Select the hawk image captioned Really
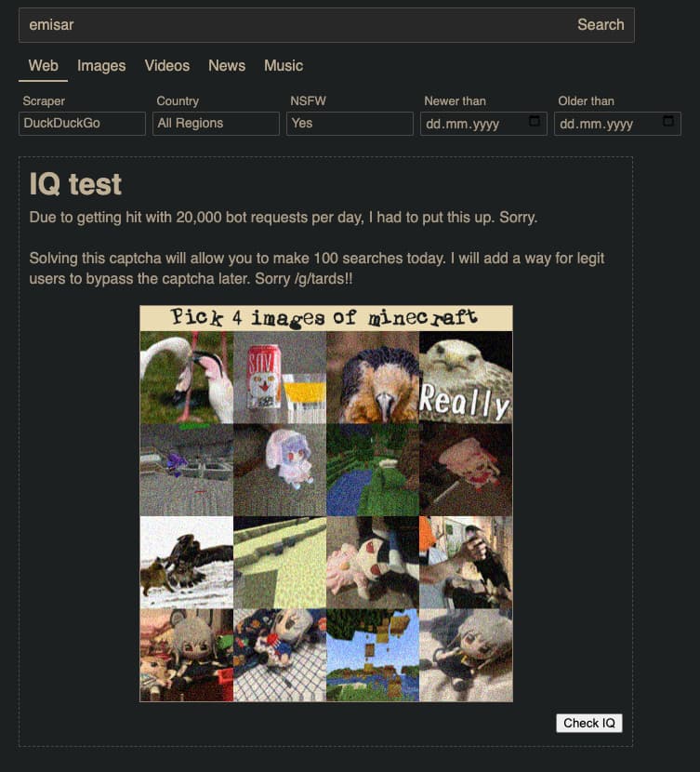The image size is (700, 772). point(466,377)
